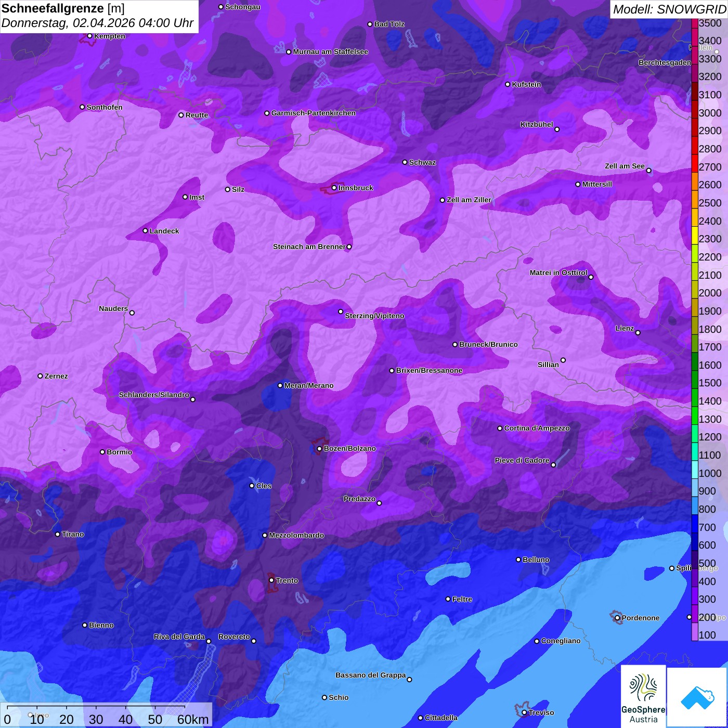728x728 pixels.
Task: Click the Zernez label
Action: coord(56,376)
